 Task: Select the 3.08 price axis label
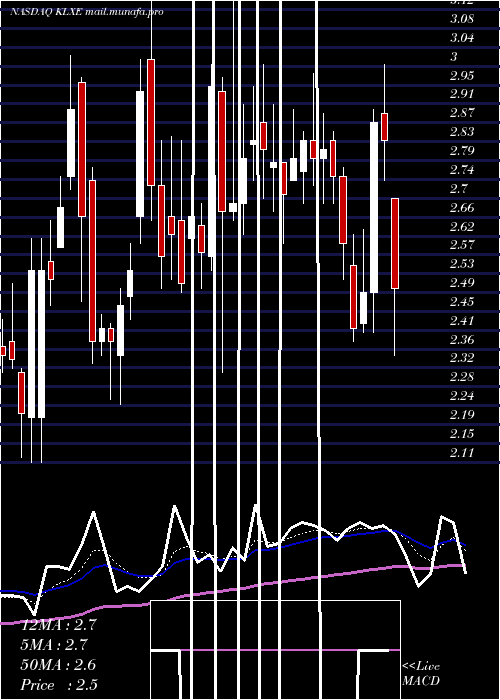click(x=462, y=19)
